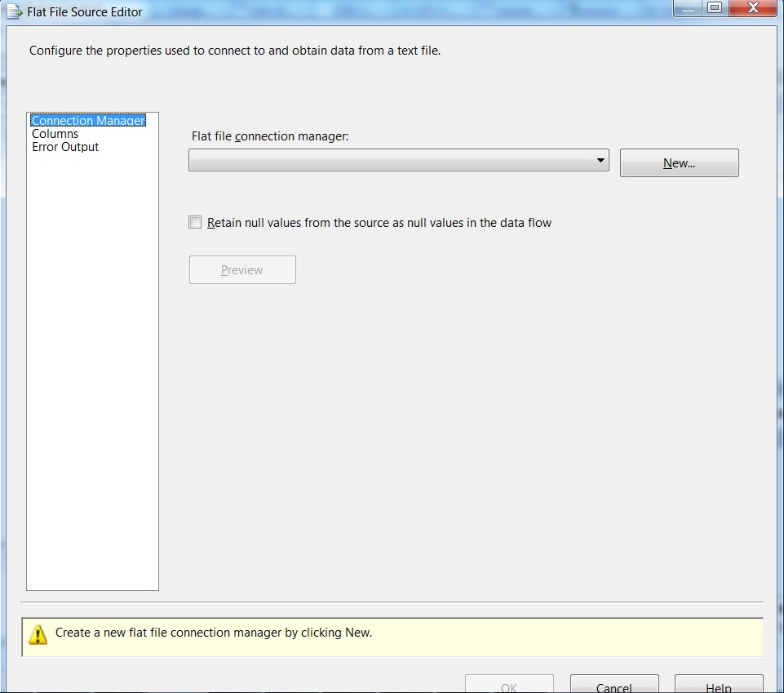
Task: Click the 'Flat file connection manager:' label
Action: (x=270, y=136)
